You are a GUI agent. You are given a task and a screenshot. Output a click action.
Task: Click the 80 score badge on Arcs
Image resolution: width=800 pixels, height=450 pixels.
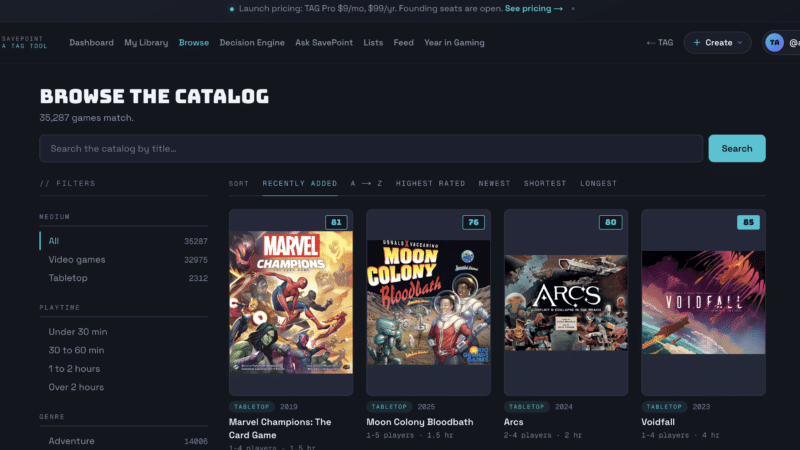point(611,222)
